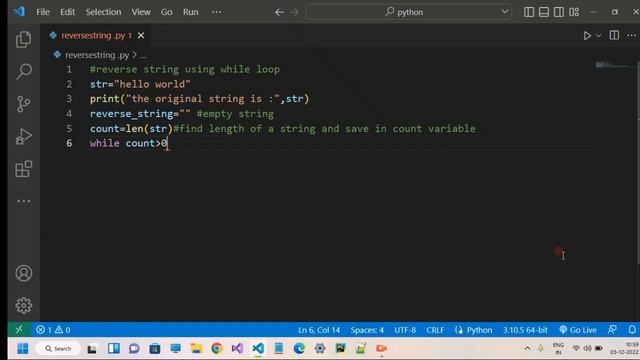Open the Accounts menu icon
The height and width of the screenshot is (360, 640).
click(24, 273)
